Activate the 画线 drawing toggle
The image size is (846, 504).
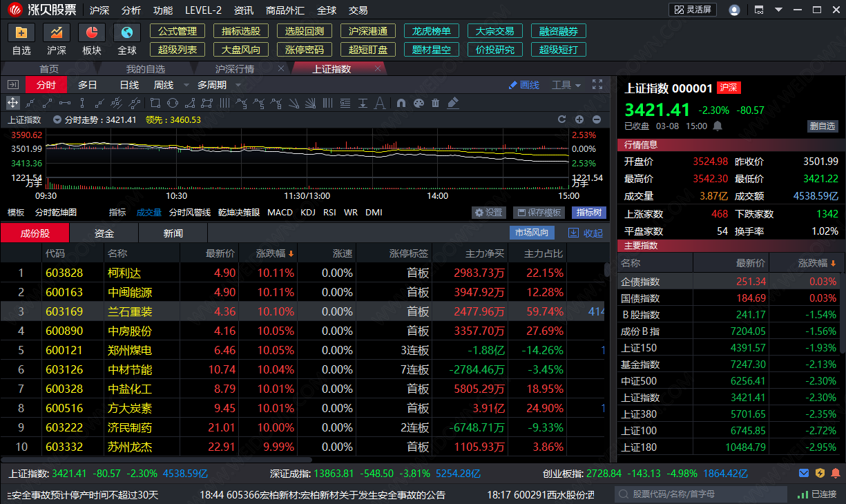click(x=523, y=85)
